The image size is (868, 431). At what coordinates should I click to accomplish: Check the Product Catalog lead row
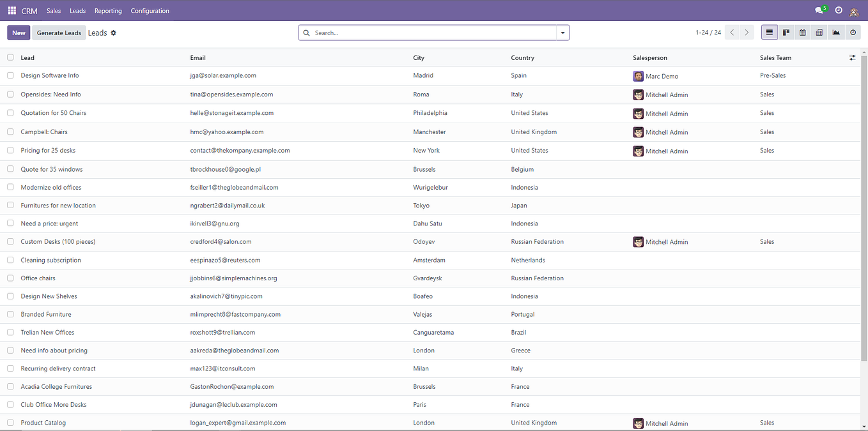[x=10, y=423]
